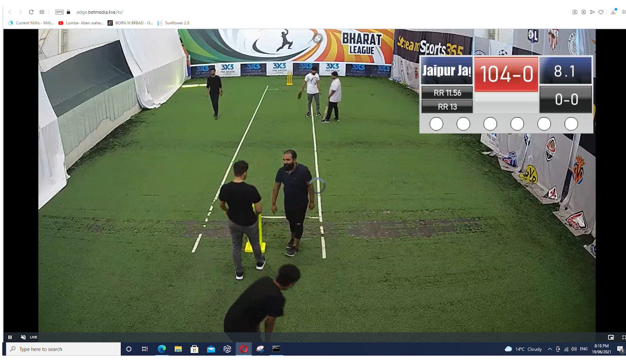Screen dimensions: 626x364
Task: Change the ENG input language
Action: pos(584,349)
